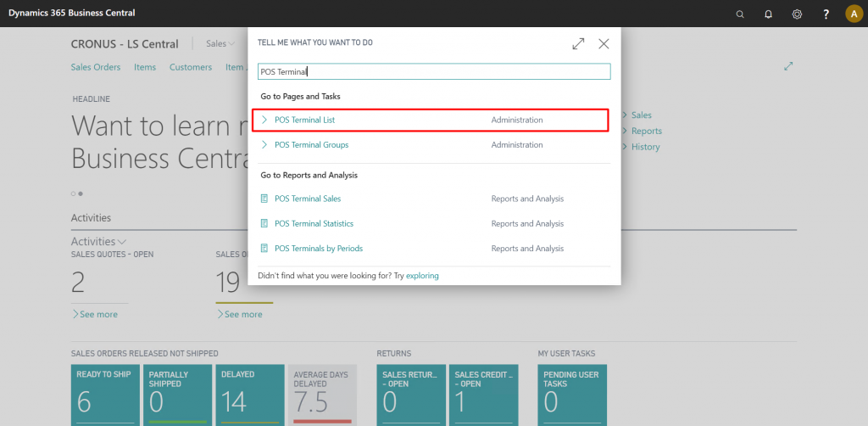See more under Sales Quotes - Open

95,314
